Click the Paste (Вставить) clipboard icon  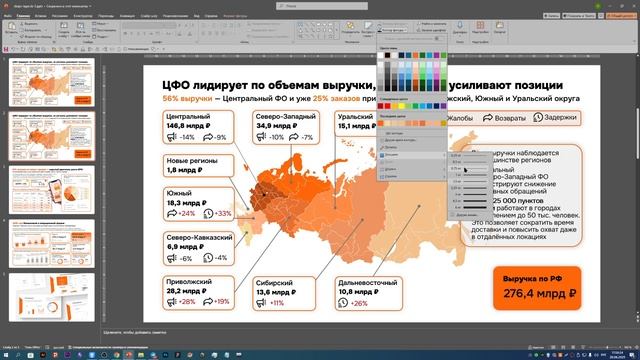11,26
